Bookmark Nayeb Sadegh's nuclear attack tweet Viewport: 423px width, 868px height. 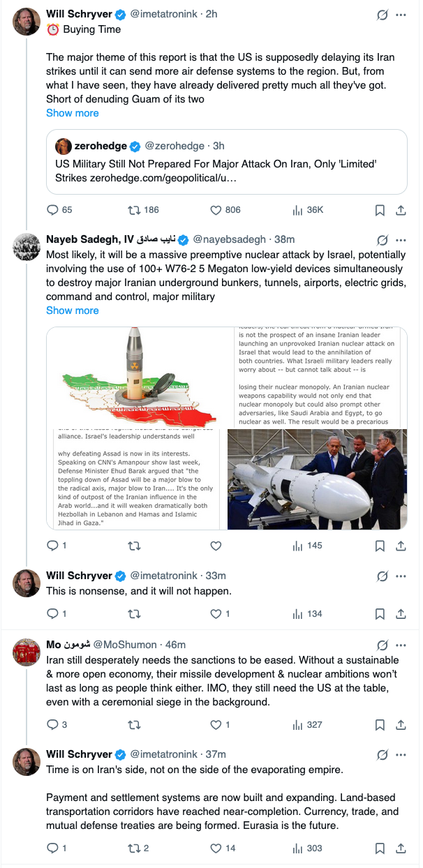coord(380,546)
